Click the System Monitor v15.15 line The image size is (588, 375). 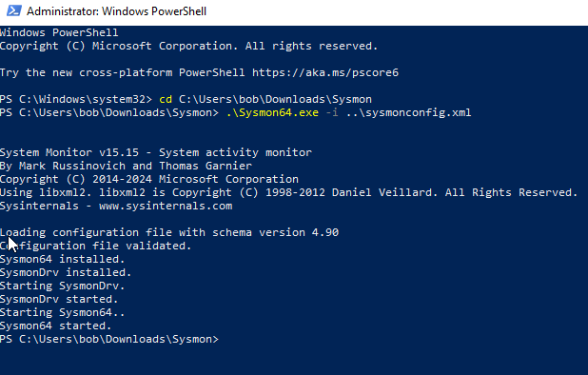click(156, 152)
